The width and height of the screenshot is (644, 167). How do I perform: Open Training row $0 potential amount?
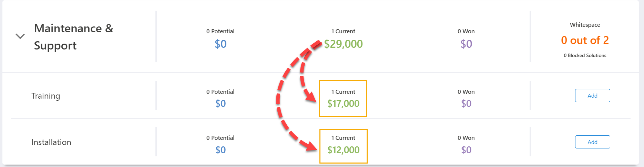(221, 103)
